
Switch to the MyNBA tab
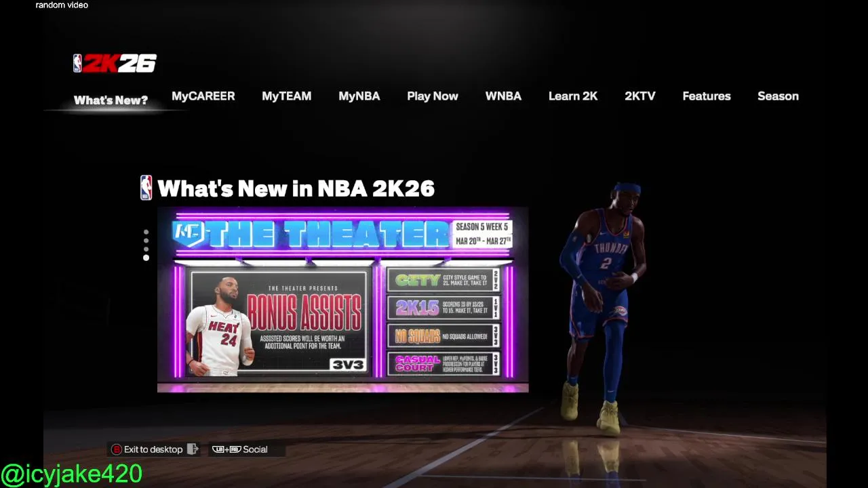[x=359, y=96]
